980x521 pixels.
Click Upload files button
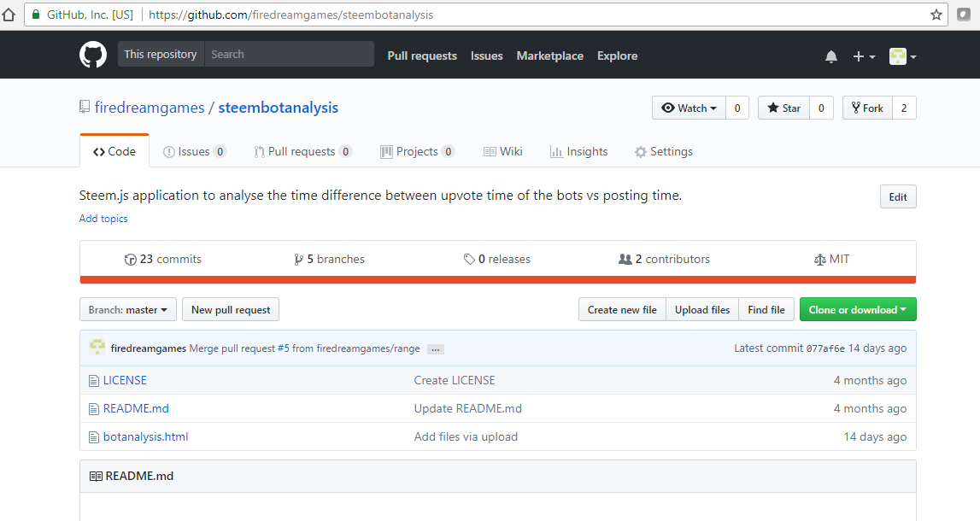point(701,310)
